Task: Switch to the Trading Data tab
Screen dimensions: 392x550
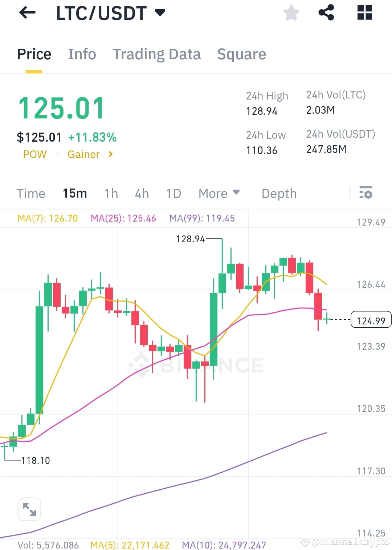Action: pyautogui.click(x=157, y=54)
